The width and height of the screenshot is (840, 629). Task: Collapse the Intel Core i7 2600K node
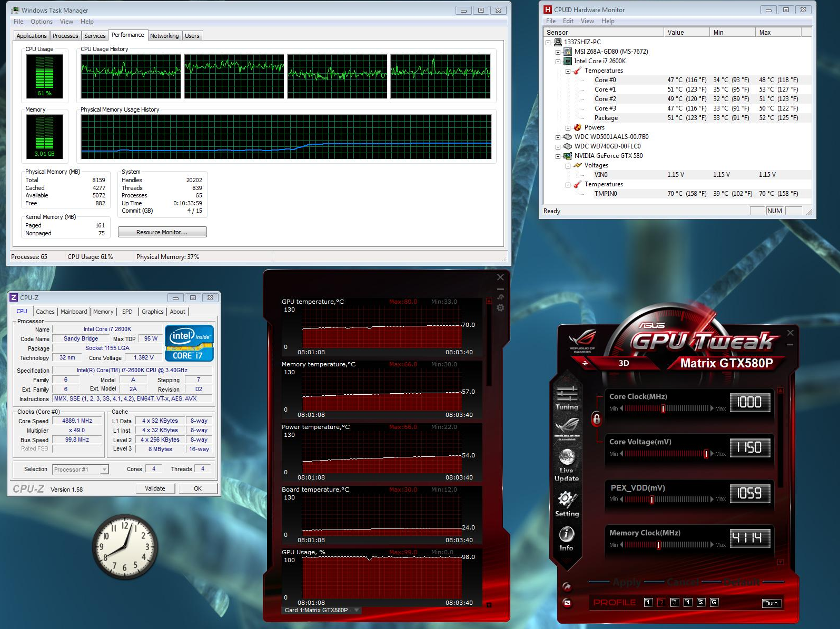click(558, 61)
